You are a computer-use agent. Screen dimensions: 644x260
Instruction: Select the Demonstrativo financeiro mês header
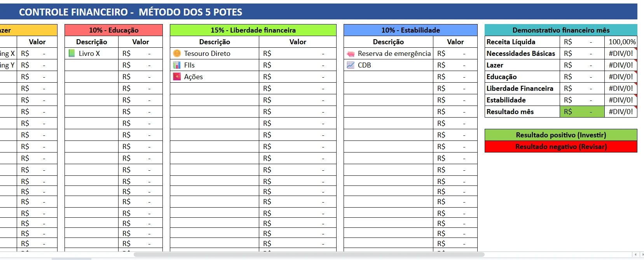561,30
